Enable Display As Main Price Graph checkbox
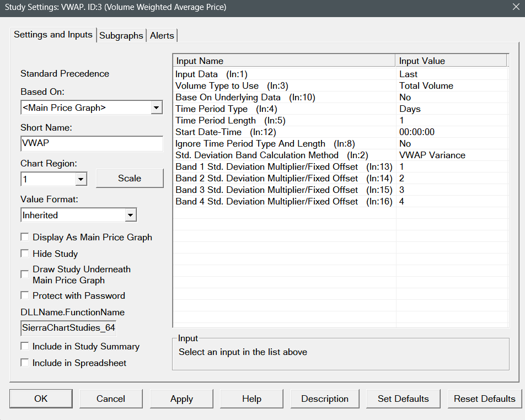This screenshot has height=420, width=525. pos(25,237)
